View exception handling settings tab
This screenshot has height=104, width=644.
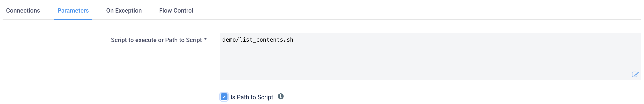tap(124, 11)
